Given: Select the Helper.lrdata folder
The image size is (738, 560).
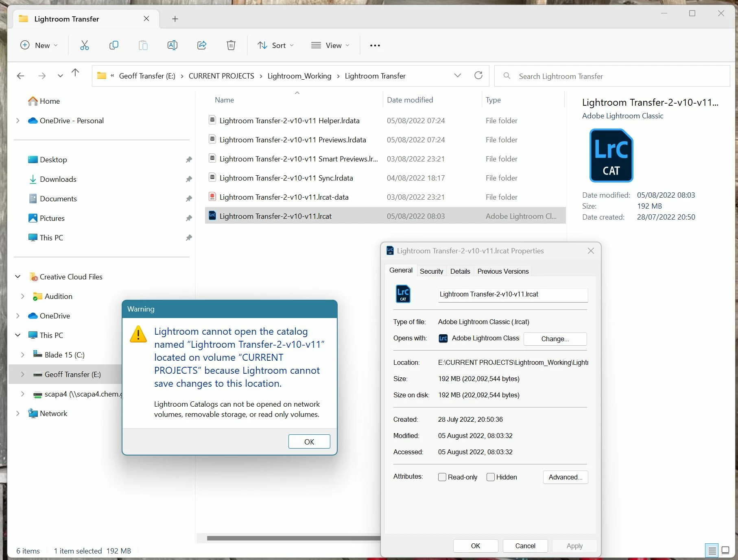Looking at the screenshot, I should click(385, 120).
